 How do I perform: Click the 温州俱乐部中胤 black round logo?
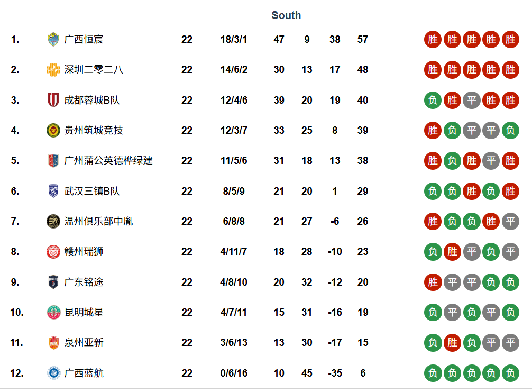(53, 221)
